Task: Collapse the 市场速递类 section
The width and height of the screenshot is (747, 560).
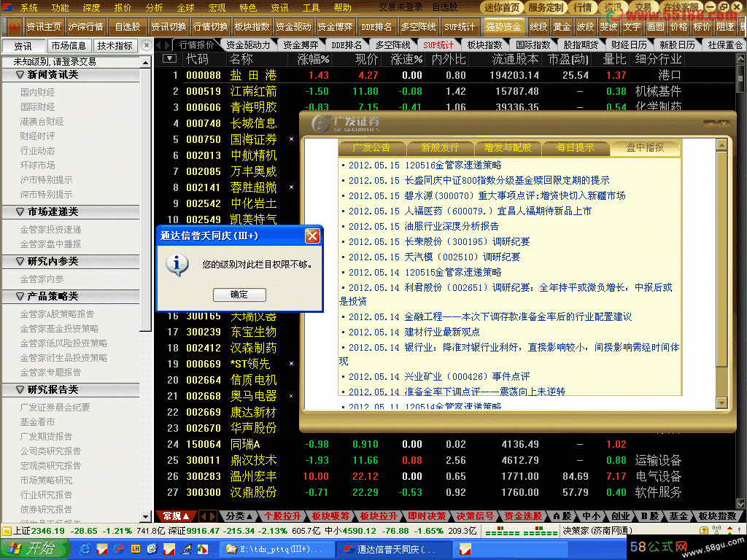Action: pyautogui.click(x=20, y=211)
